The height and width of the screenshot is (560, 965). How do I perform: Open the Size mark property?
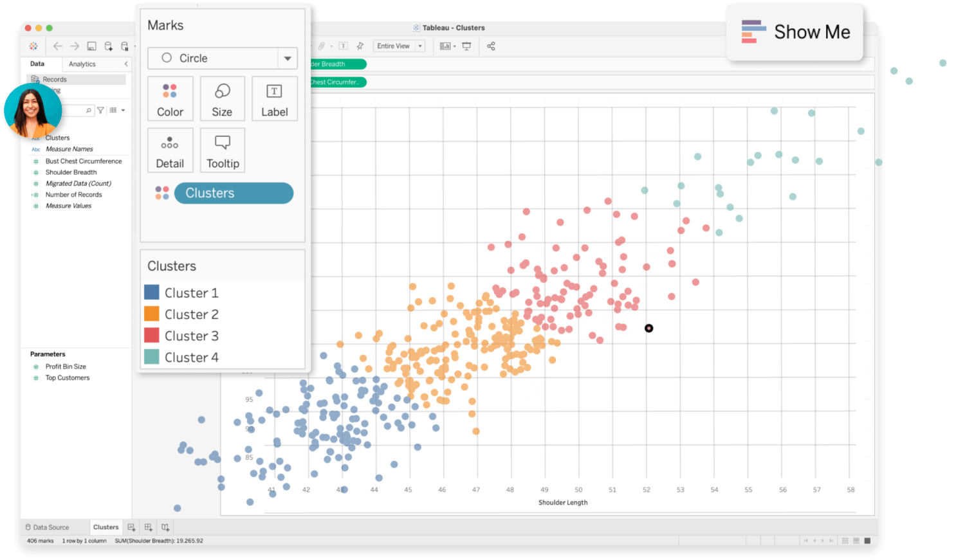[x=222, y=98]
